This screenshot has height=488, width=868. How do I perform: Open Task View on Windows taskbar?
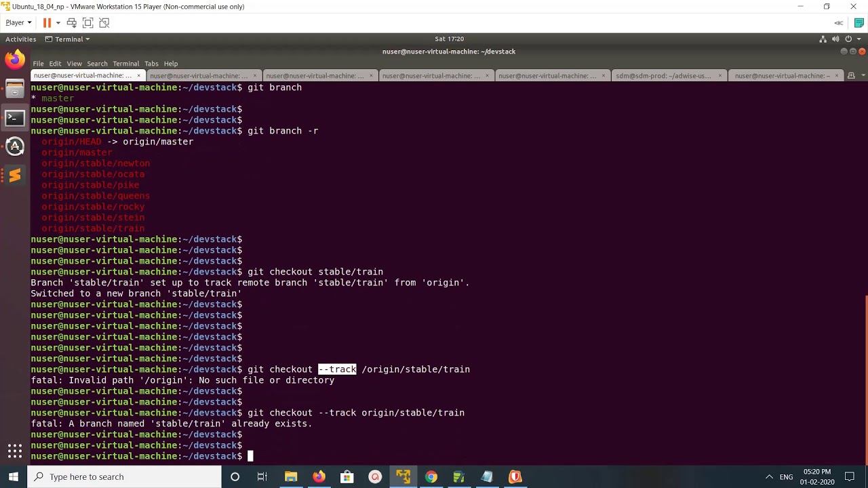tap(262, 476)
